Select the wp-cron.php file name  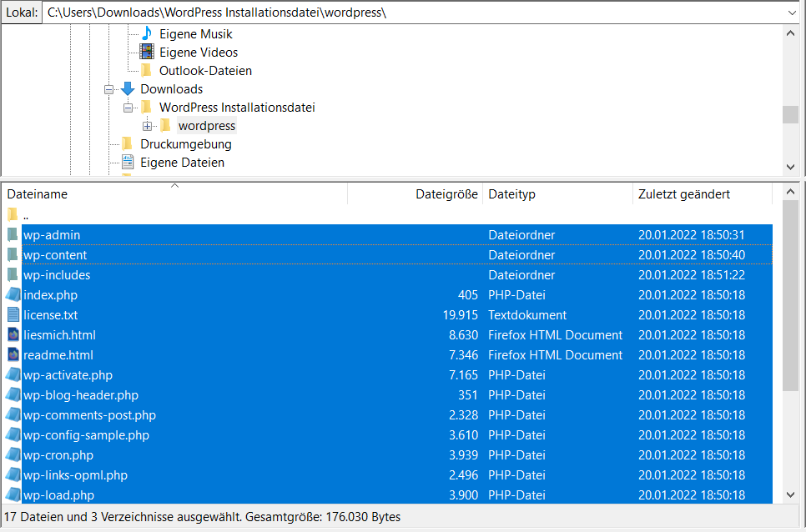click(58, 455)
